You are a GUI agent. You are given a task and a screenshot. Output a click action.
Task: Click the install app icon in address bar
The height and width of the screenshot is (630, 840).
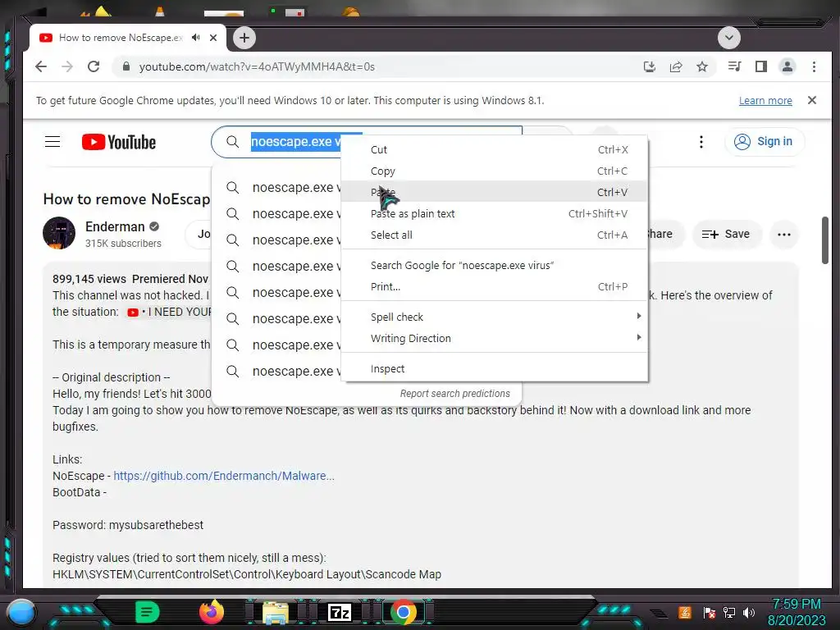tap(650, 66)
